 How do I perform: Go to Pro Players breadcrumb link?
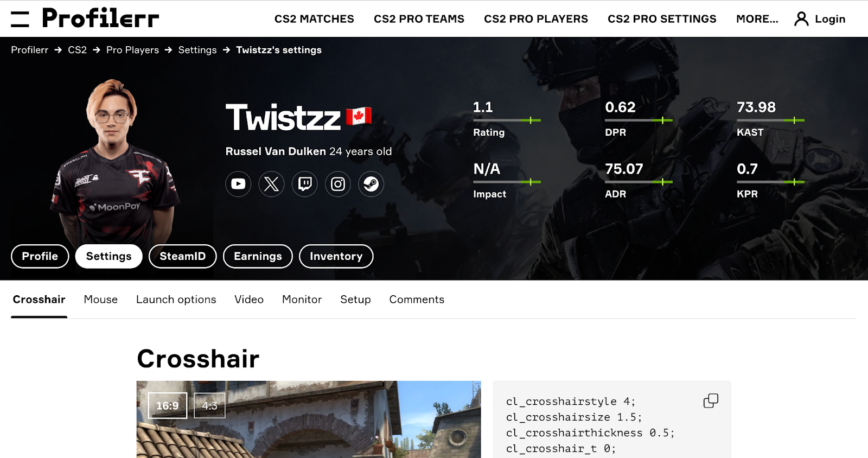point(132,50)
